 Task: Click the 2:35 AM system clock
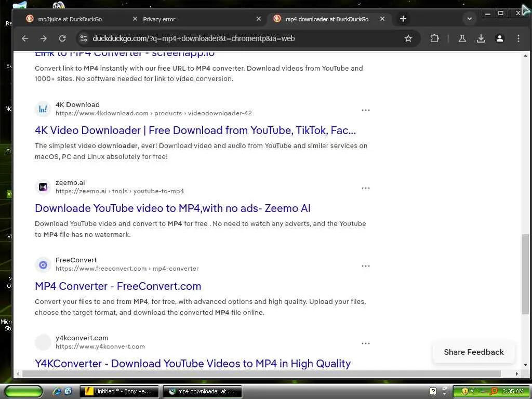coord(513,391)
